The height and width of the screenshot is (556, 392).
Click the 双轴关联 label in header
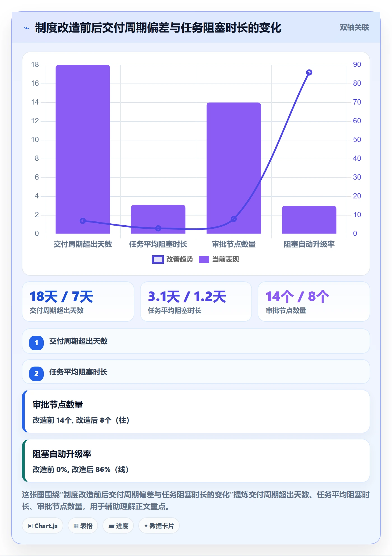pyautogui.click(x=354, y=27)
